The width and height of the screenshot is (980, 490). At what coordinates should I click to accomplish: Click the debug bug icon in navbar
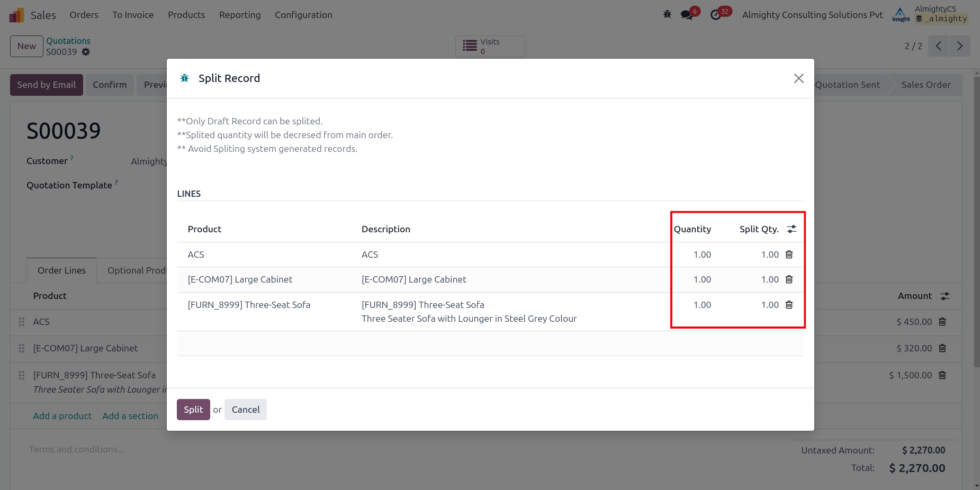tap(667, 15)
